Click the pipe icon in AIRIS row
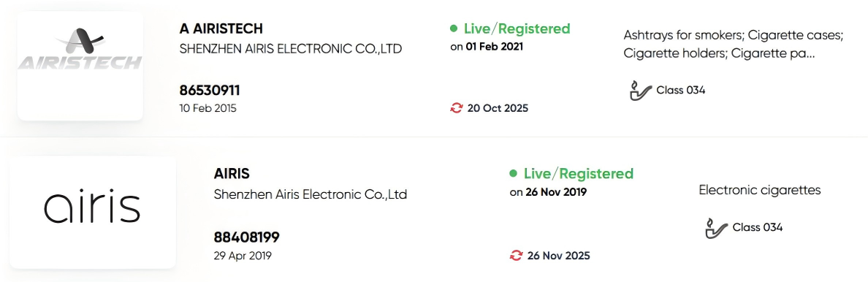868x282 pixels. pyautogui.click(x=716, y=228)
